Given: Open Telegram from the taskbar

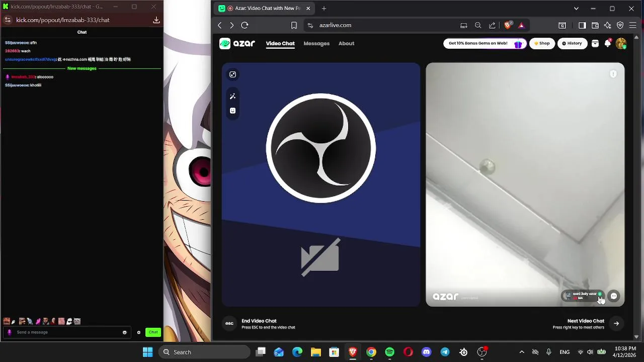Looking at the screenshot, I should pyautogui.click(x=445, y=352).
